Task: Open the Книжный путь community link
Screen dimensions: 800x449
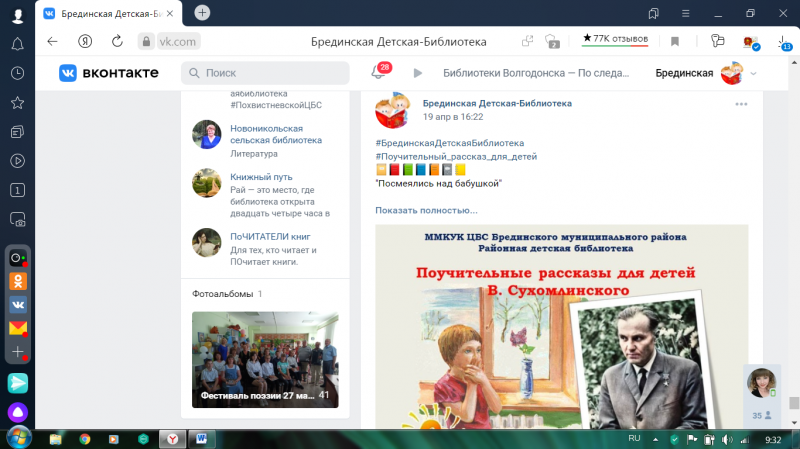Action: click(x=261, y=177)
